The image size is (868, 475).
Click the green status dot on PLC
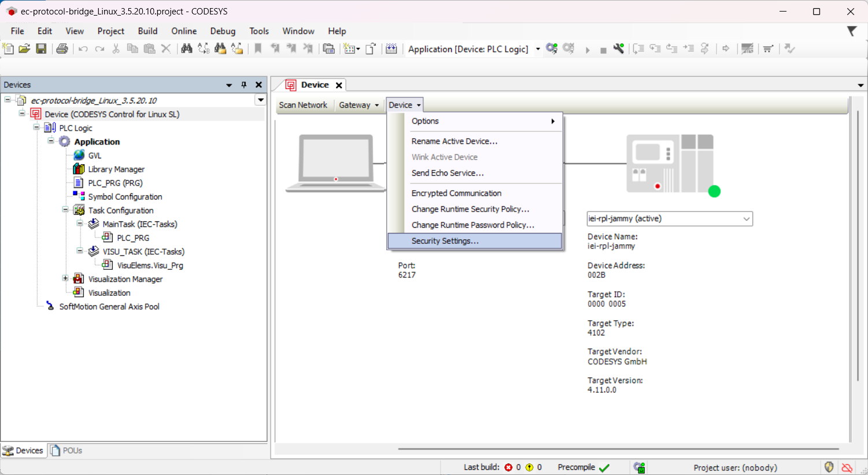(x=715, y=191)
